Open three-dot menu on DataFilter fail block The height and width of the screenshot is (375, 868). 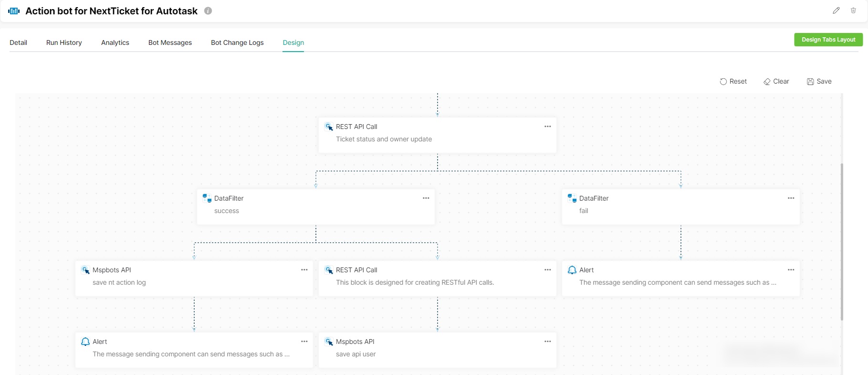791,198
